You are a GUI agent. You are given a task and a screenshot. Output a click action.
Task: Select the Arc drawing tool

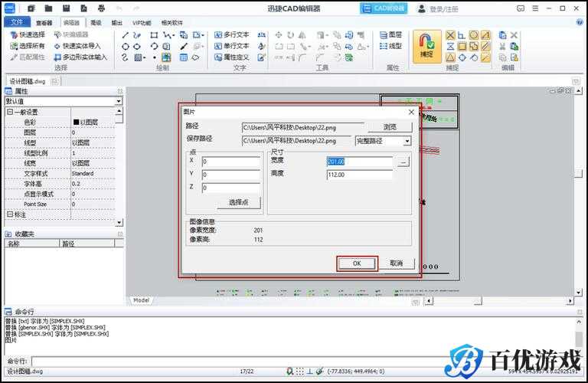pos(154,47)
